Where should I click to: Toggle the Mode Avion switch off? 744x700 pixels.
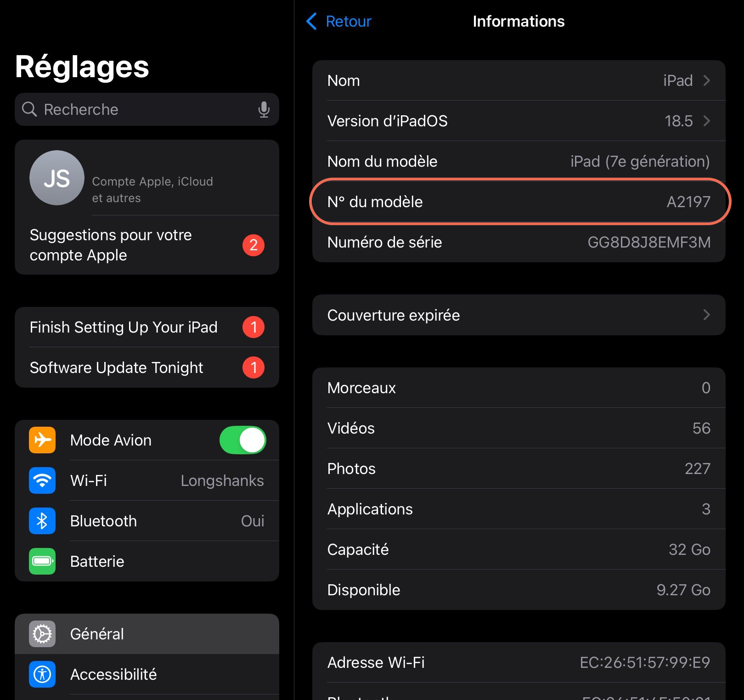click(x=243, y=440)
